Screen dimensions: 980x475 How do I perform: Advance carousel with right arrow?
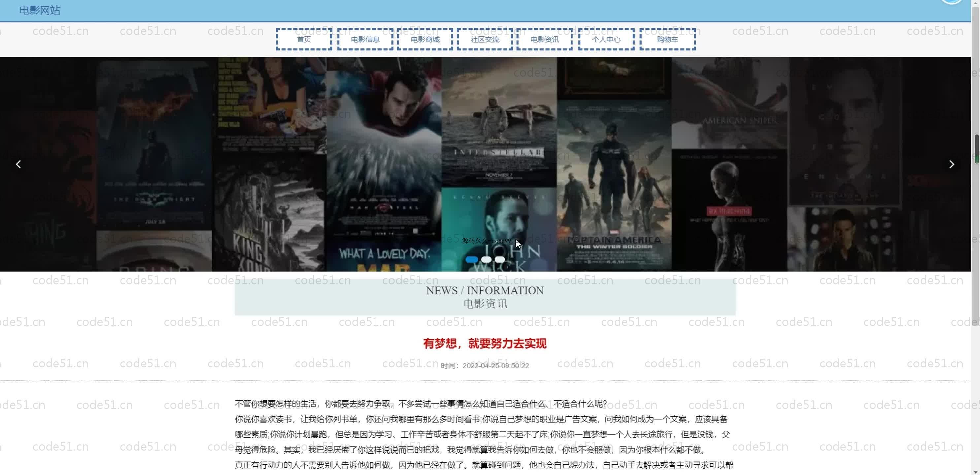tap(952, 164)
